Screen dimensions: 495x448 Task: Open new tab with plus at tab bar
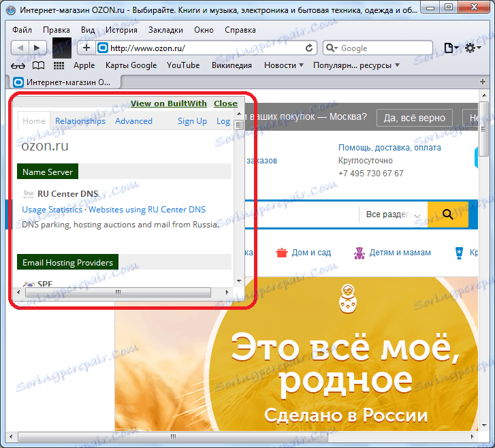(482, 82)
